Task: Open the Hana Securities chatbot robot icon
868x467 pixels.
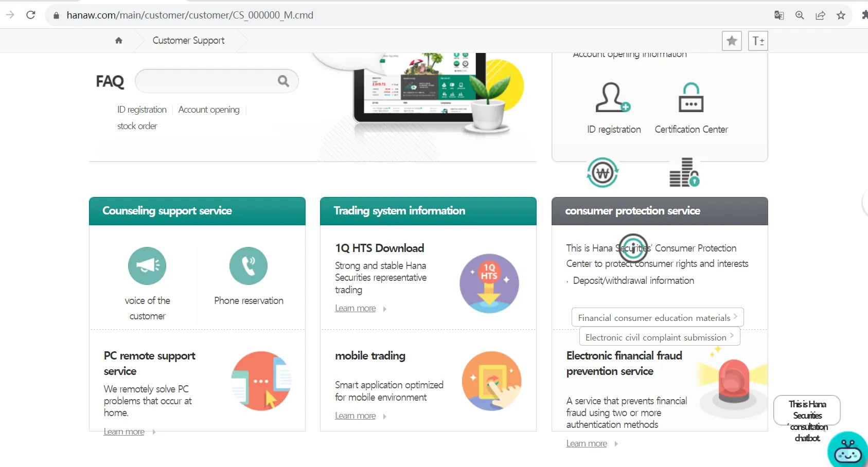Action: [x=847, y=450]
